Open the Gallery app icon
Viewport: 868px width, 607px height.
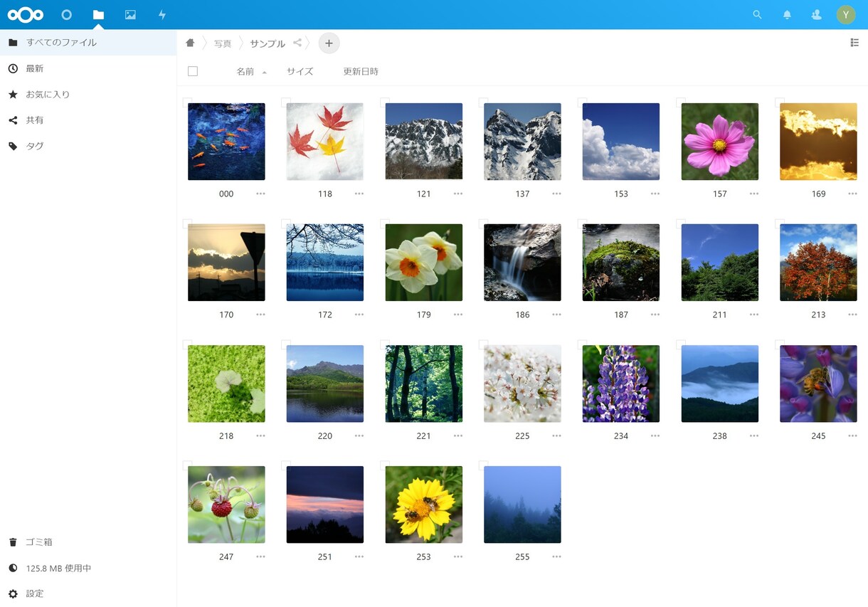click(x=130, y=14)
